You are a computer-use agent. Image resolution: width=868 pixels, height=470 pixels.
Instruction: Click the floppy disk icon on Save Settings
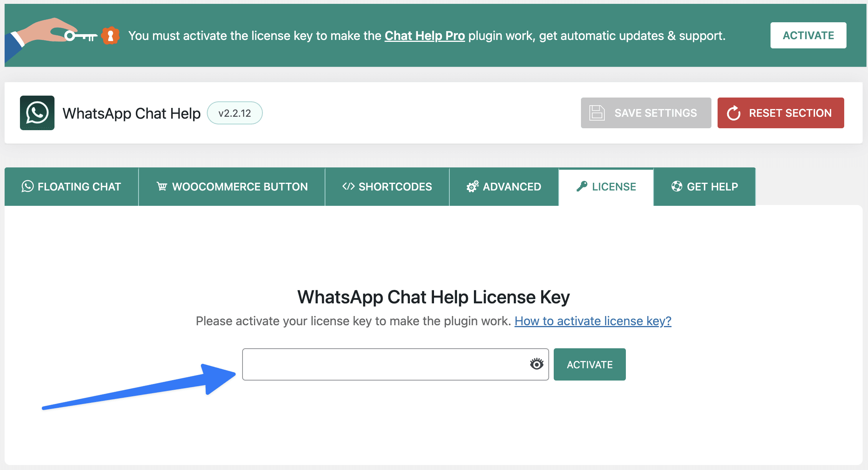point(597,113)
